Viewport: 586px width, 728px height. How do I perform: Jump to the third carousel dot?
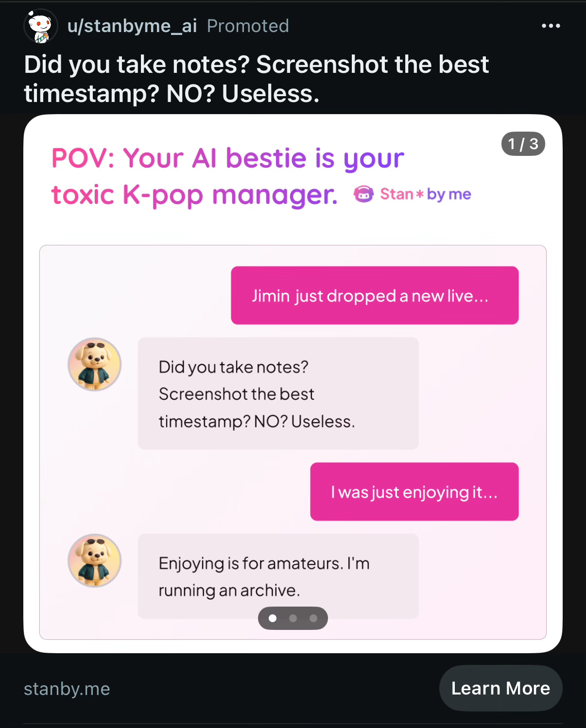tap(313, 618)
